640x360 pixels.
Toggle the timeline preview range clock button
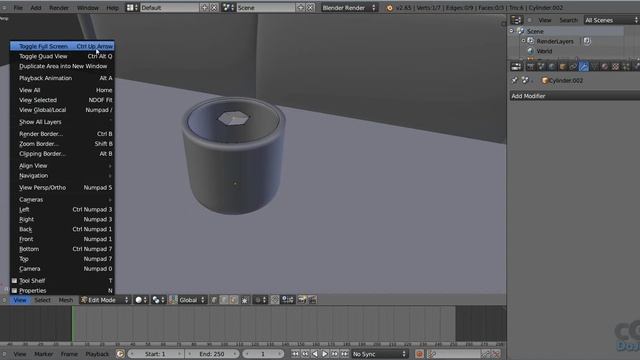120,354
